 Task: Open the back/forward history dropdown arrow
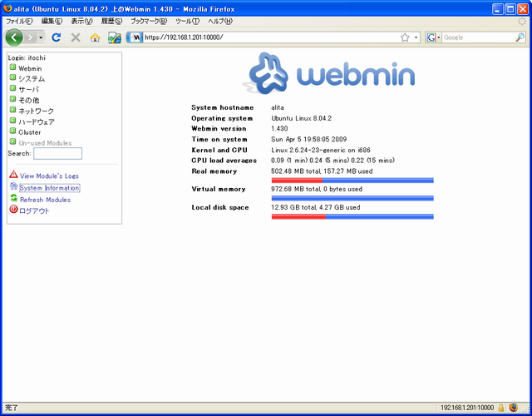(x=41, y=37)
